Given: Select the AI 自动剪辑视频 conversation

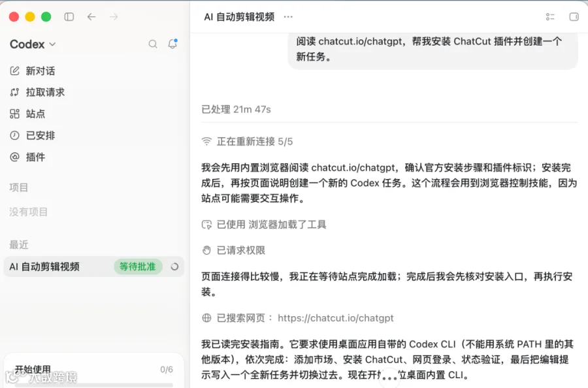Looking at the screenshot, I should point(93,267).
